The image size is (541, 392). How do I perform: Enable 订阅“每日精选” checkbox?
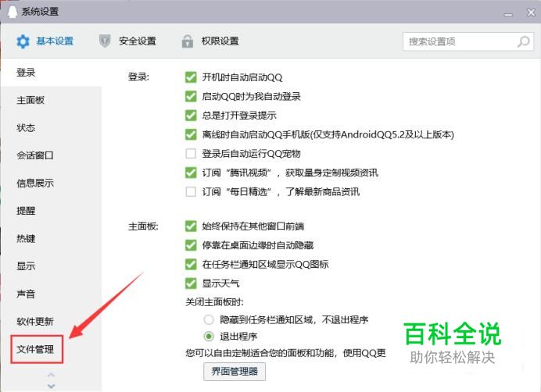[191, 191]
